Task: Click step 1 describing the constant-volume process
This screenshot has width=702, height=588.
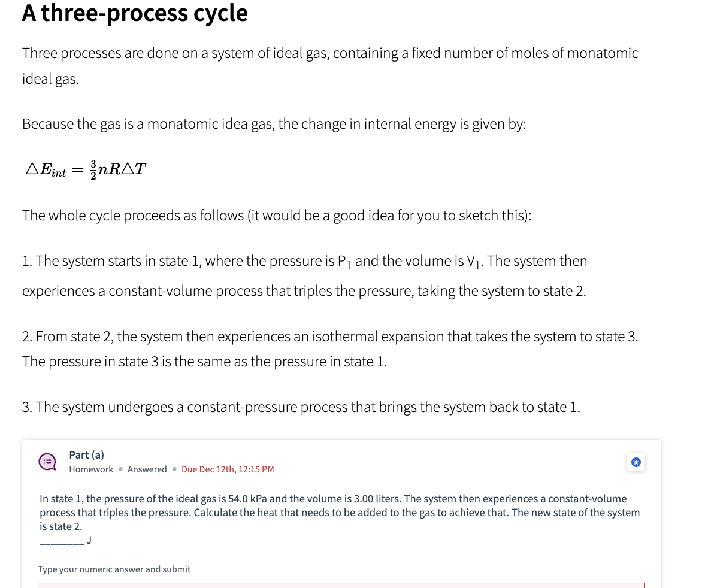Action: 305,275
